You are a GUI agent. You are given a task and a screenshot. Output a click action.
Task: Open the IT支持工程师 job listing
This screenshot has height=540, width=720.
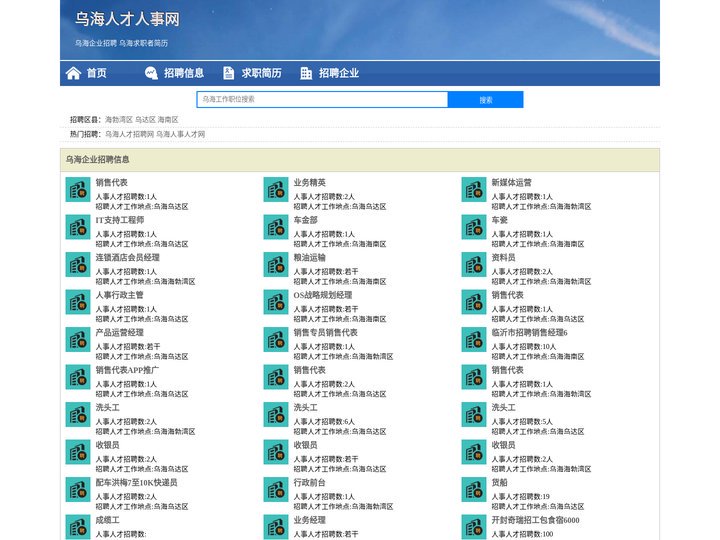120,220
